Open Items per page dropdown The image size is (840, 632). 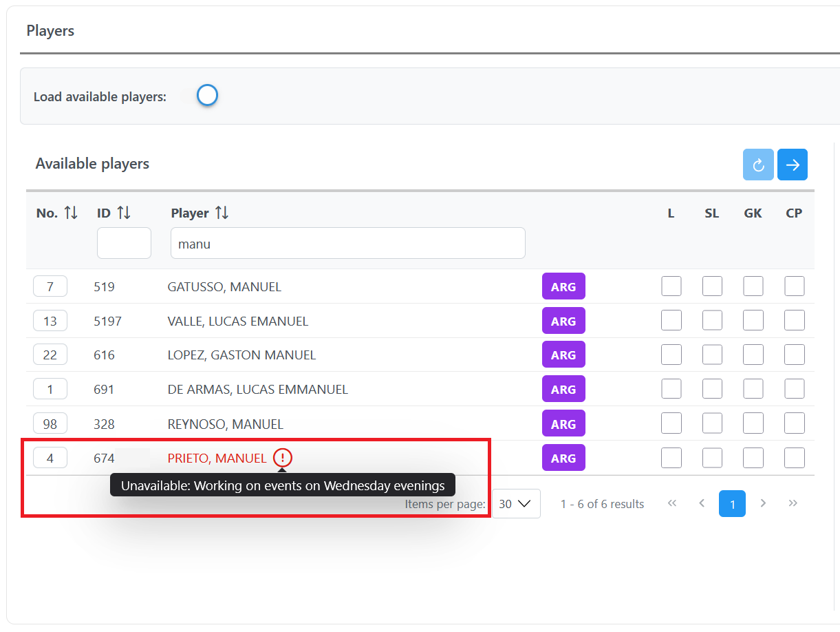click(516, 503)
